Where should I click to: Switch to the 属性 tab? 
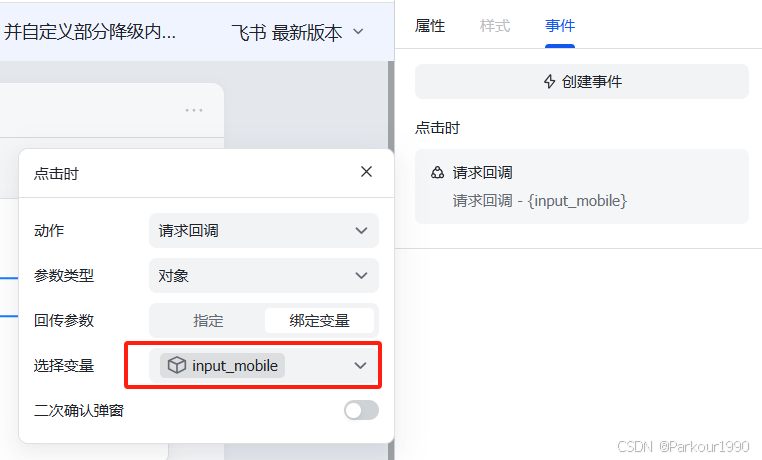[430, 26]
